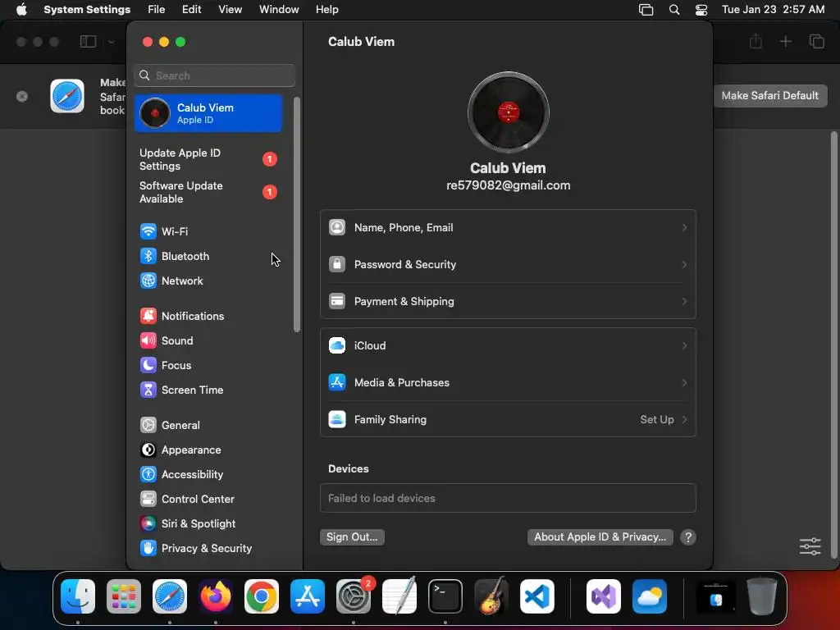Open TextEdit from the Dock
Screen dimensions: 840x630
pos(399,596)
